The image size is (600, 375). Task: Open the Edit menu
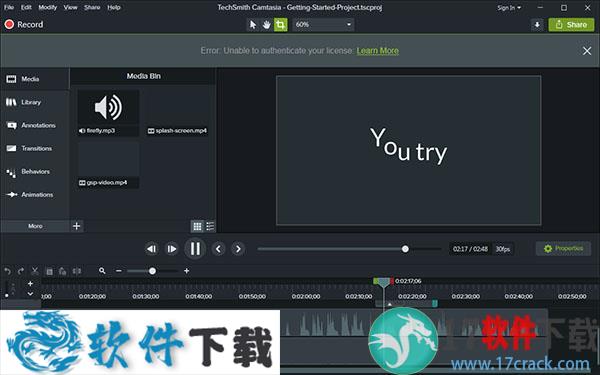(26, 7)
